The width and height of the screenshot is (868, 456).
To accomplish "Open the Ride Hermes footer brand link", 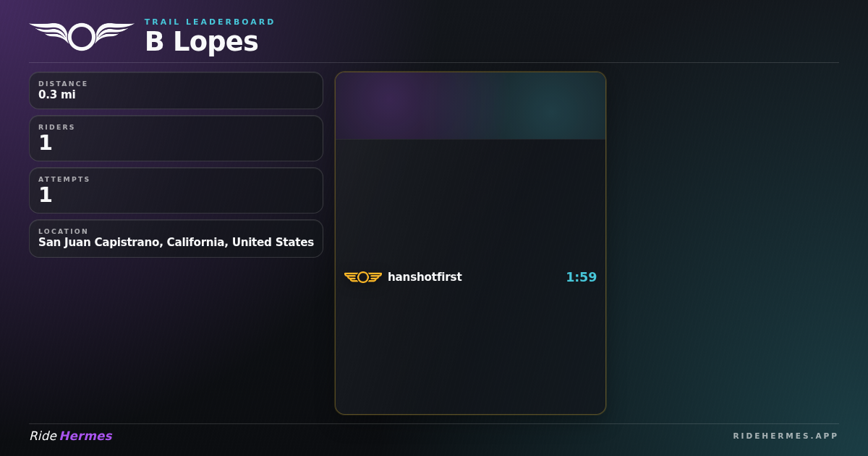I will (x=71, y=436).
